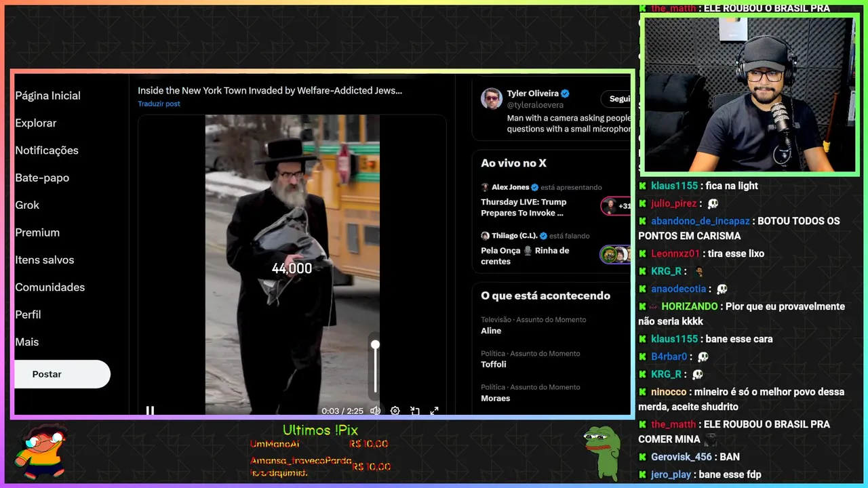Open Alex Jones small avatar
868x488 pixels.
pyautogui.click(x=485, y=187)
